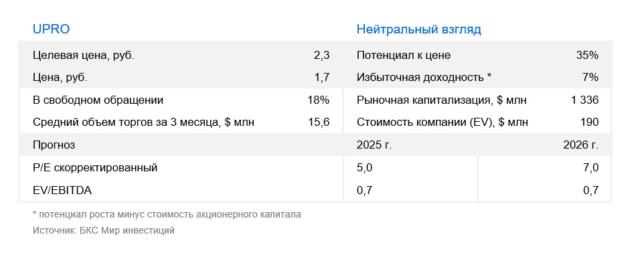Select the 2026 г. forecast column header
This screenshot has height=257, width=644.
[581, 145]
